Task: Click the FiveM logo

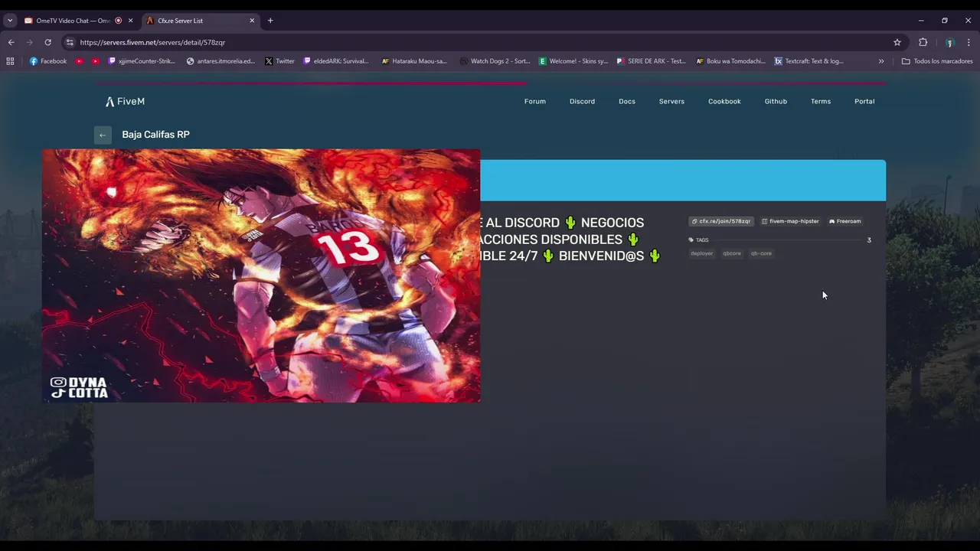Action: click(125, 101)
